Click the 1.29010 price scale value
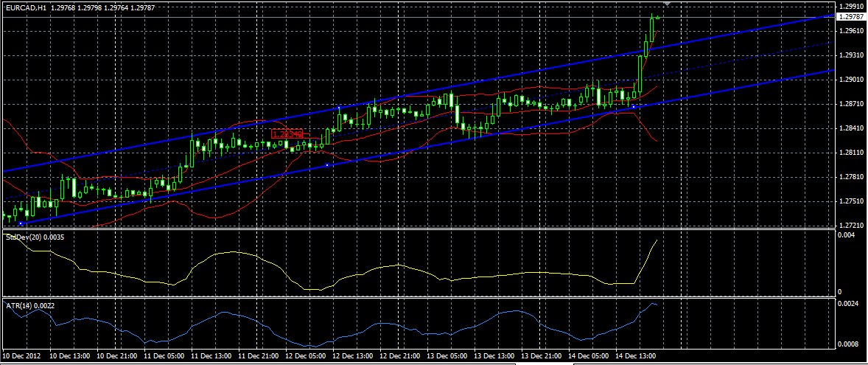 pyautogui.click(x=851, y=80)
